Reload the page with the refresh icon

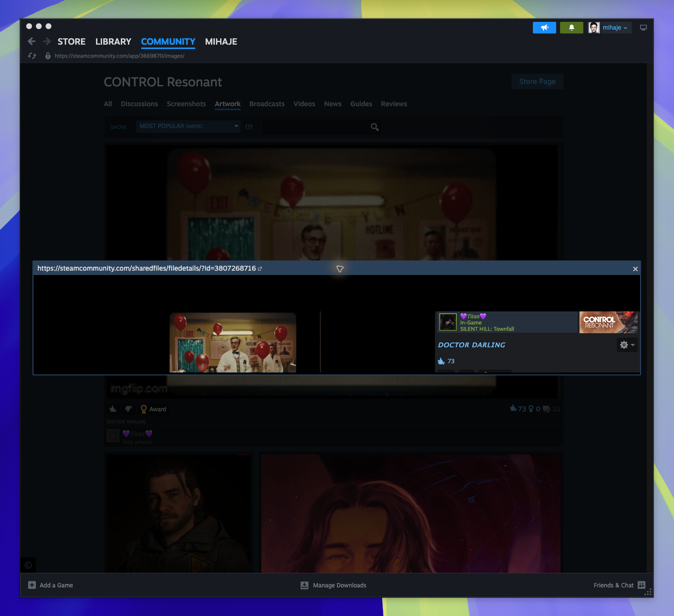(32, 56)
